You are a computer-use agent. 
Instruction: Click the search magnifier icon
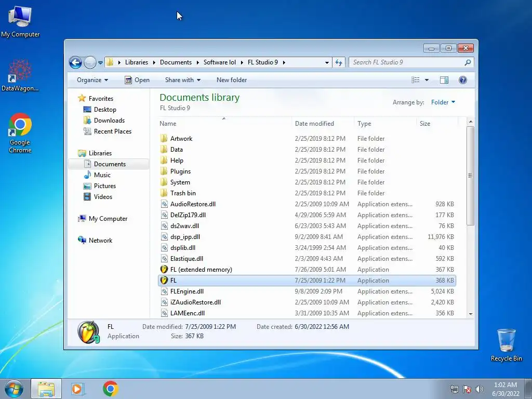pyautogui.click(x=468, y=62)
